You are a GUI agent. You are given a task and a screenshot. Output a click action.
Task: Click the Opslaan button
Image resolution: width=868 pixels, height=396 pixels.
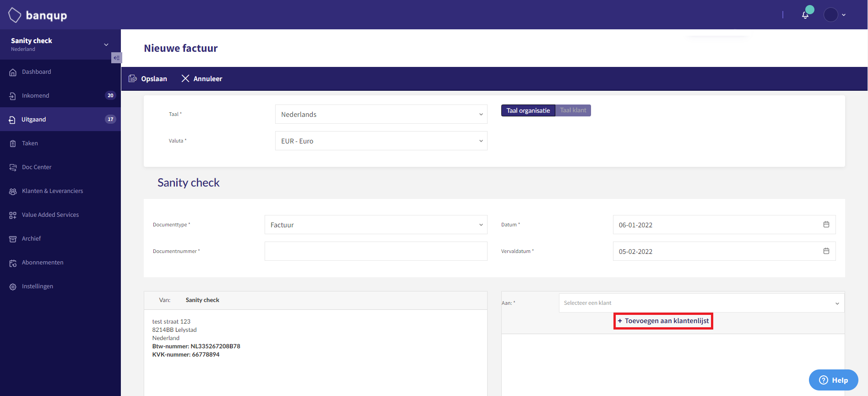coord(148,78)
